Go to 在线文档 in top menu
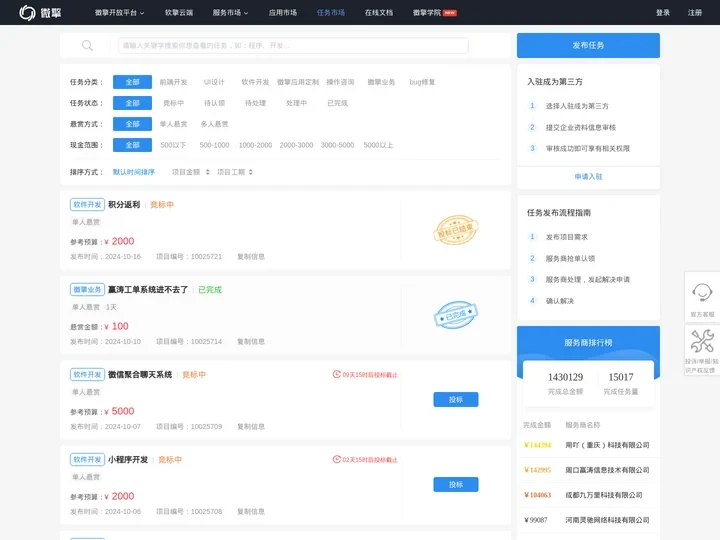The height and width of the screenshot is (540, 720). [x=378, y=13]
